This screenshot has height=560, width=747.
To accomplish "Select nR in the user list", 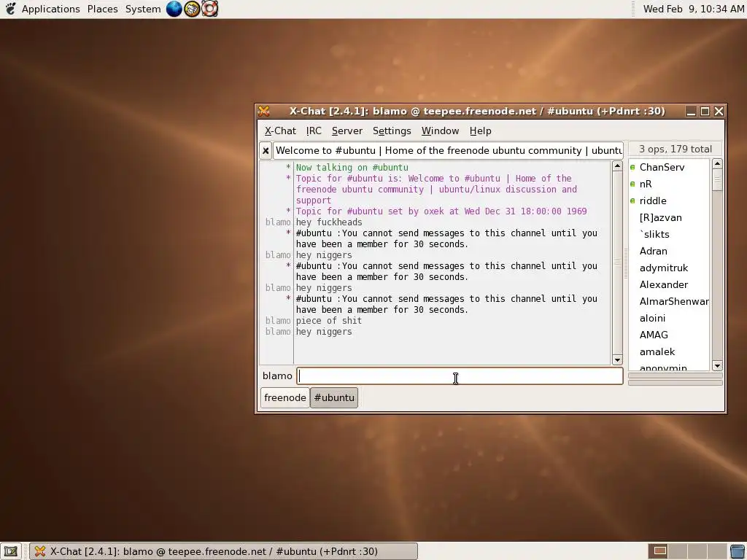I will [x=670, y=184].
